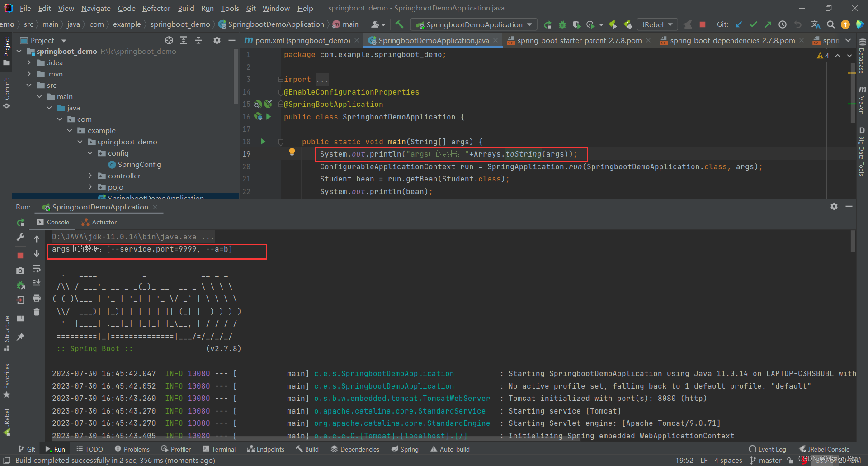Open the JRebel Console

point(825,449)
